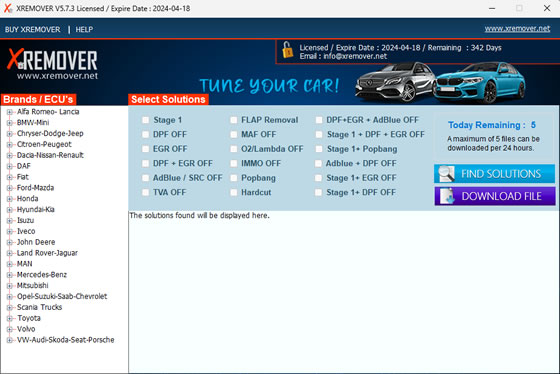Click 'The solutions found will be displayed here'
The height and width of the screenshot is (374, 560).
click(x=199, y=215)
